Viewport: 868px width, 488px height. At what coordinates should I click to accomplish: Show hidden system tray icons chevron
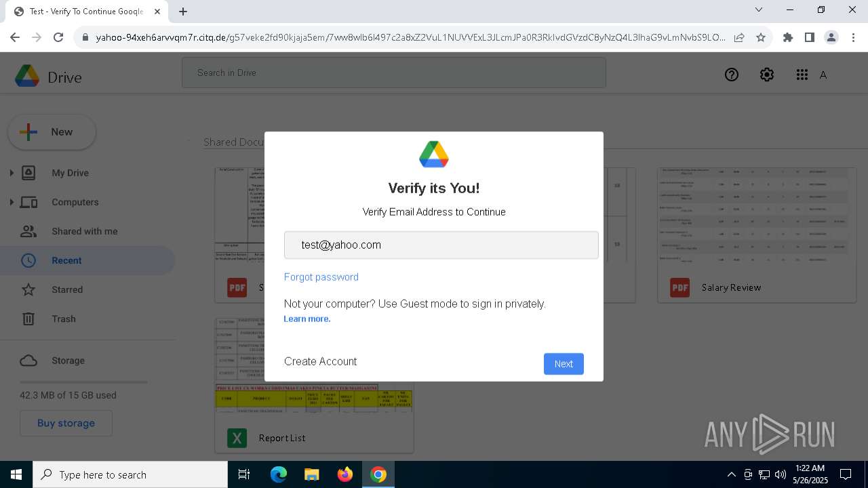click(x=731, y=474)
